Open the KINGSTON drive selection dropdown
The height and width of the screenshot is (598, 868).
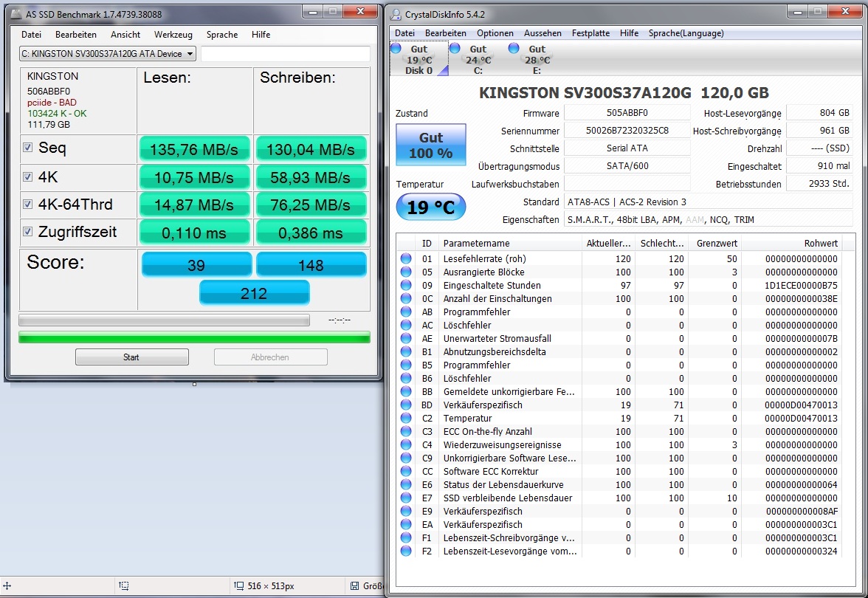108,54
